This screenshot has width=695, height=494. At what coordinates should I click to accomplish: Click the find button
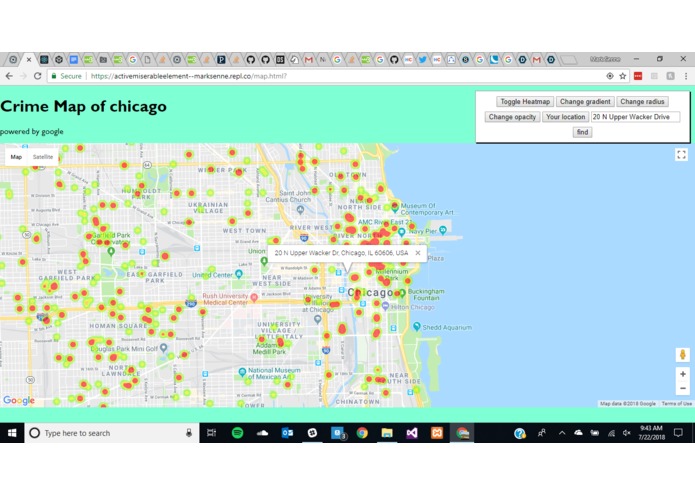[582, 132]
